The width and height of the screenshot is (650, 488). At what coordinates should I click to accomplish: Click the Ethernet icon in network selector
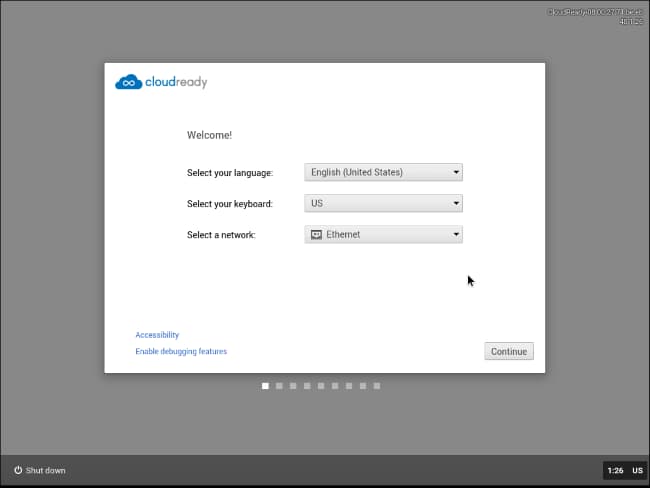click(x=316, y=235)
